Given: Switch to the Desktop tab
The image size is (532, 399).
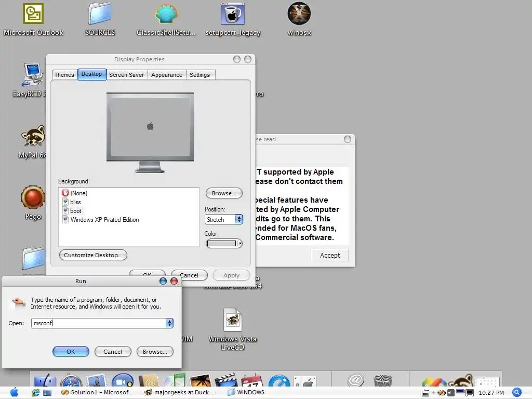Looking at the screenshot, I should [91, 74].
